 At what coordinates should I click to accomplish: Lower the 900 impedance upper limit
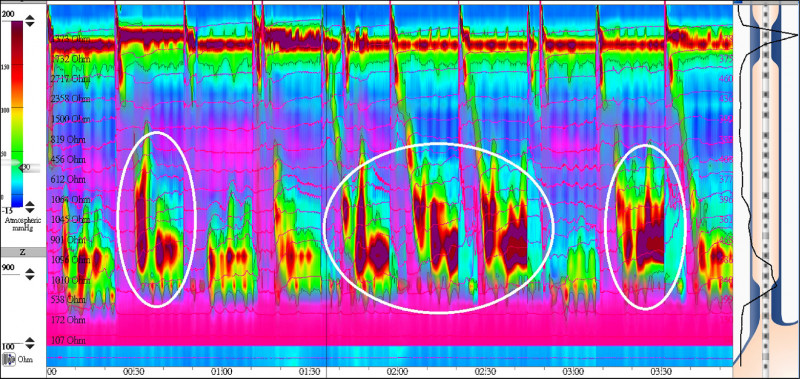coord(30,276)
